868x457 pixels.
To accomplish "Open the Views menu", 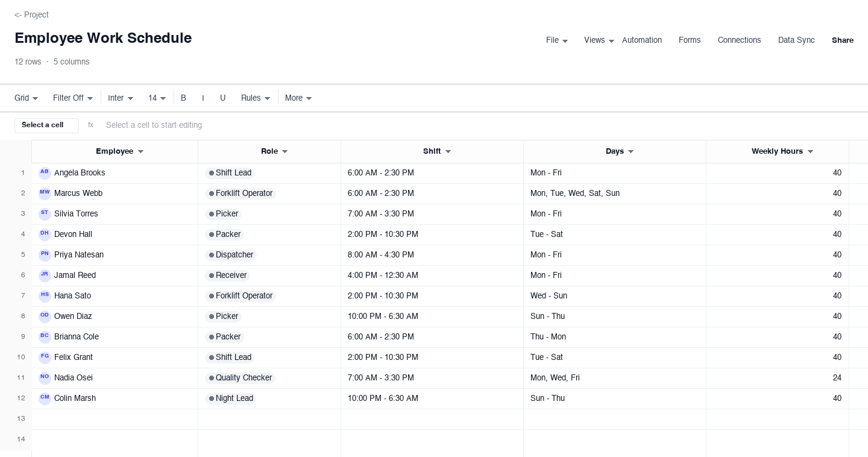I will point(599,40).
